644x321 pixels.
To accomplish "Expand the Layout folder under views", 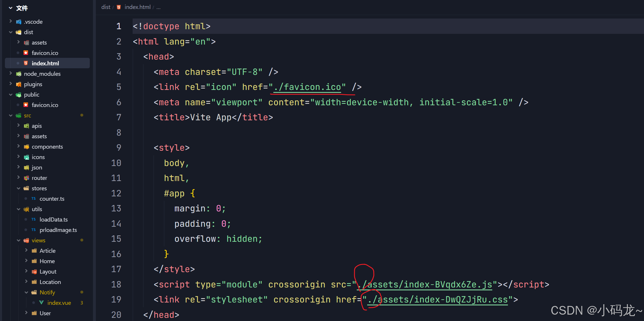I will coord(26,271).
